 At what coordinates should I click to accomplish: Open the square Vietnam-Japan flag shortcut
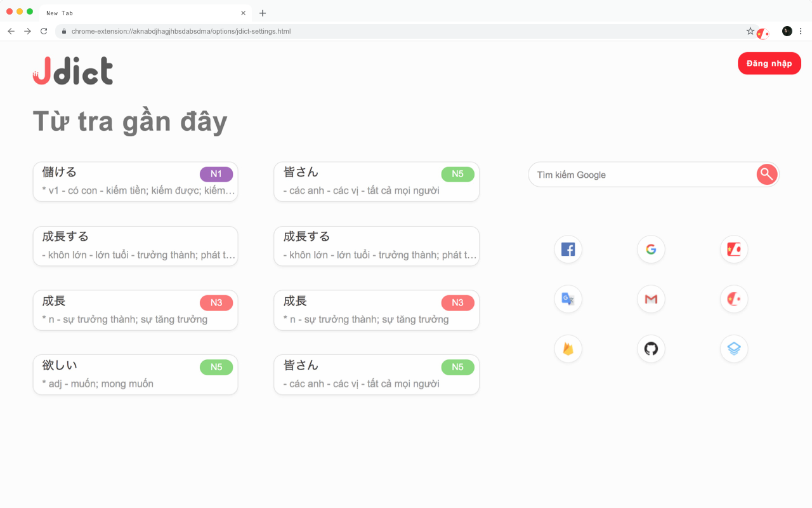tap(734, 249)
